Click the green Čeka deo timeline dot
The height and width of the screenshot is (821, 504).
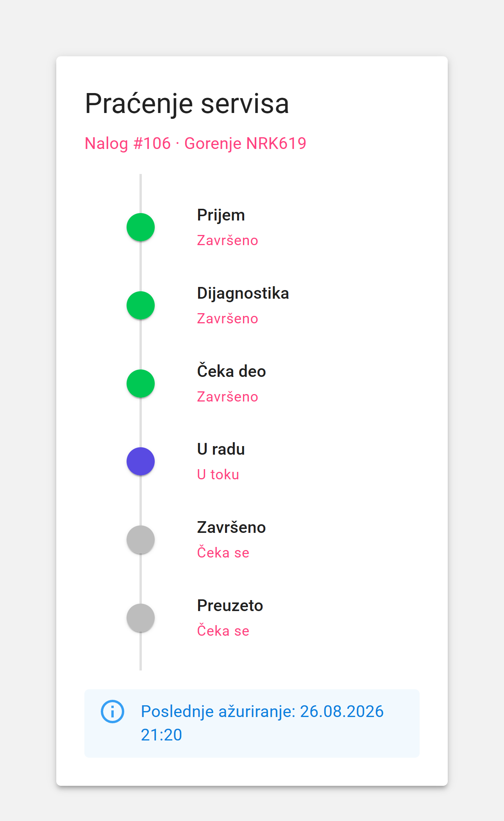(141, 384)
